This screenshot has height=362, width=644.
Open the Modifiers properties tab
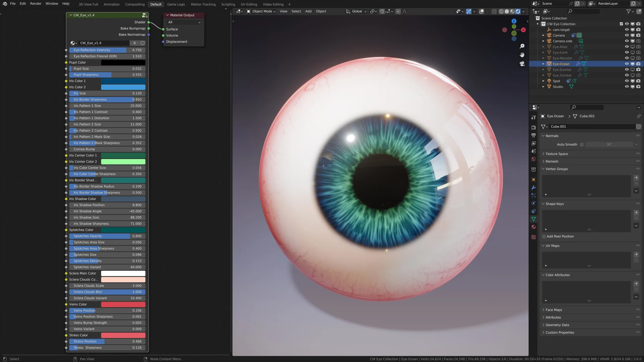533,187
